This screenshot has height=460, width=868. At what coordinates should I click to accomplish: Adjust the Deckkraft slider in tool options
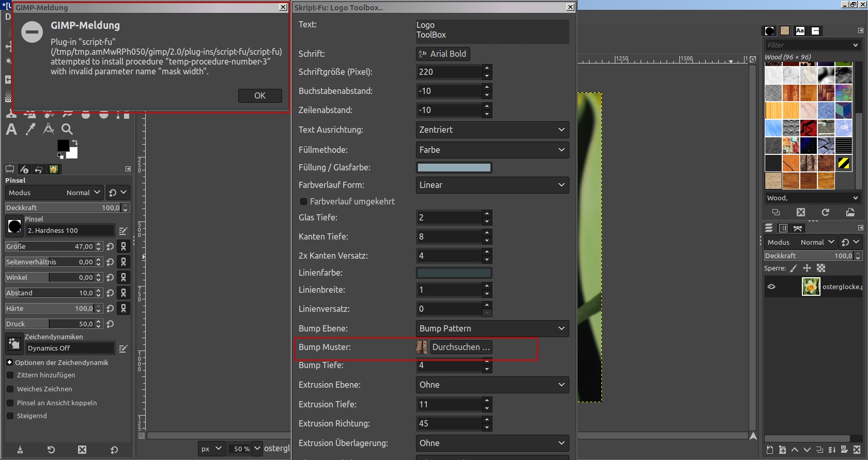[x=67, y=208]
